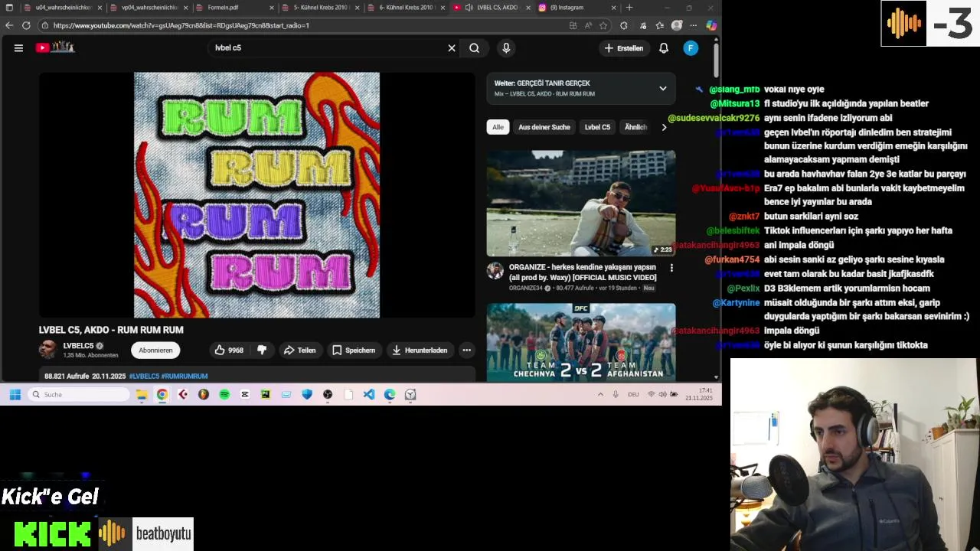The image size is (980, 551).
Task: Clear the 'lvbel c5' search text
Action: (x=452, y=47)
